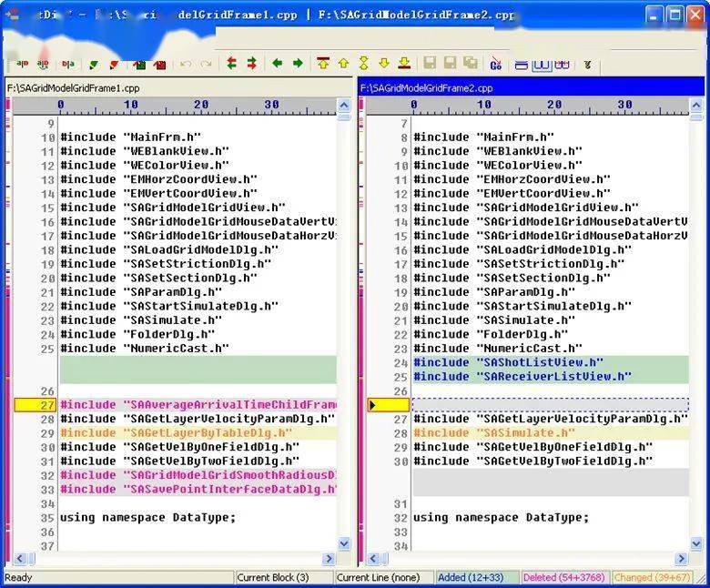This screenshot has width=710, height=588.
Task: Click the green right arrow icon
Action: pos(298,64)
